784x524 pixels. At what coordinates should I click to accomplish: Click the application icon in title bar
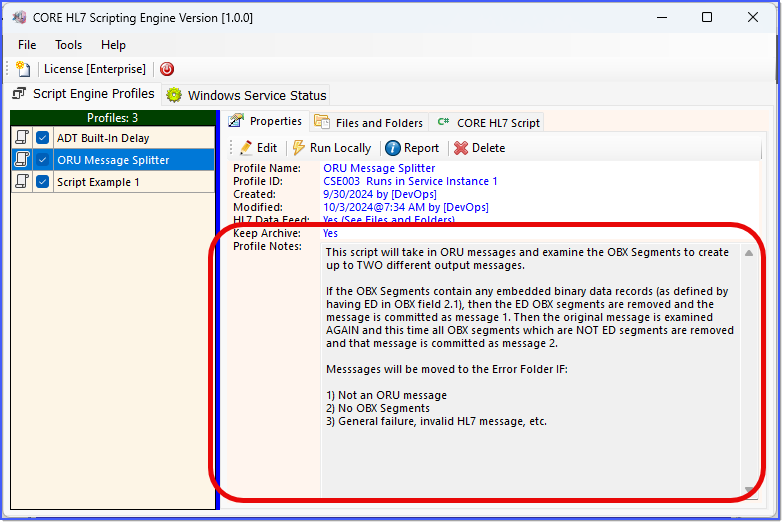(x=19, y=18)
